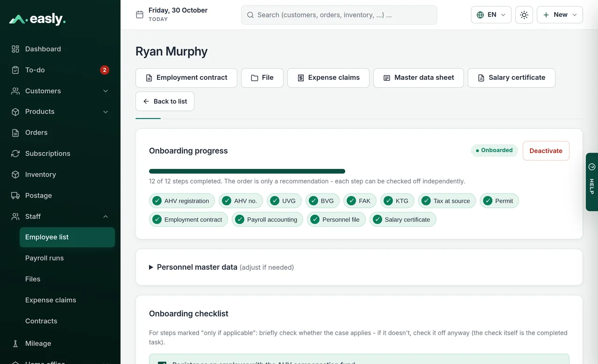This screenshot has height=364, width=598.
Task: Open the New dropdown menu
Action: (x=560, y=15)
